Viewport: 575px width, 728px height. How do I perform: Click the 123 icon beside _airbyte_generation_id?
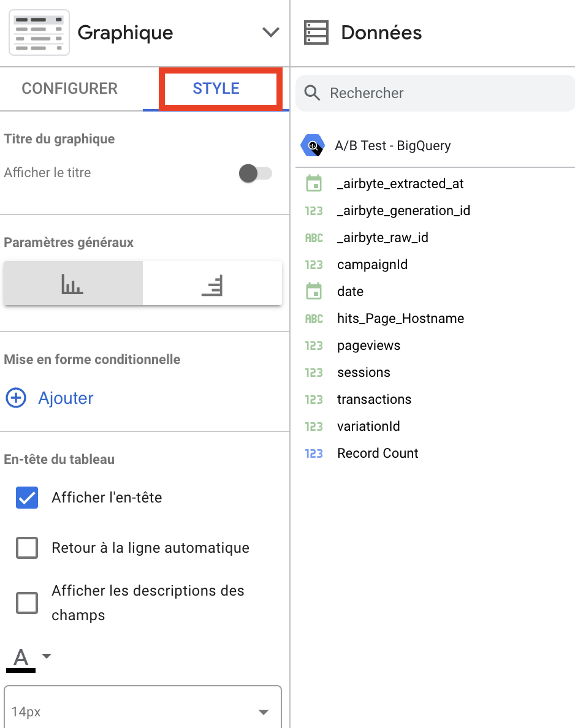click(314, 211)
